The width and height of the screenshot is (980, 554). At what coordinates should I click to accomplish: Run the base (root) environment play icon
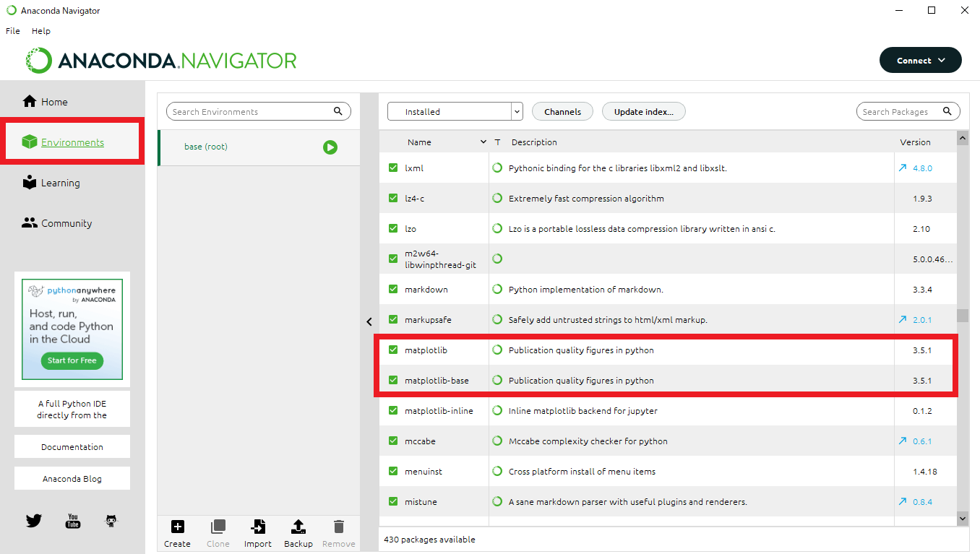click(330, 147)
